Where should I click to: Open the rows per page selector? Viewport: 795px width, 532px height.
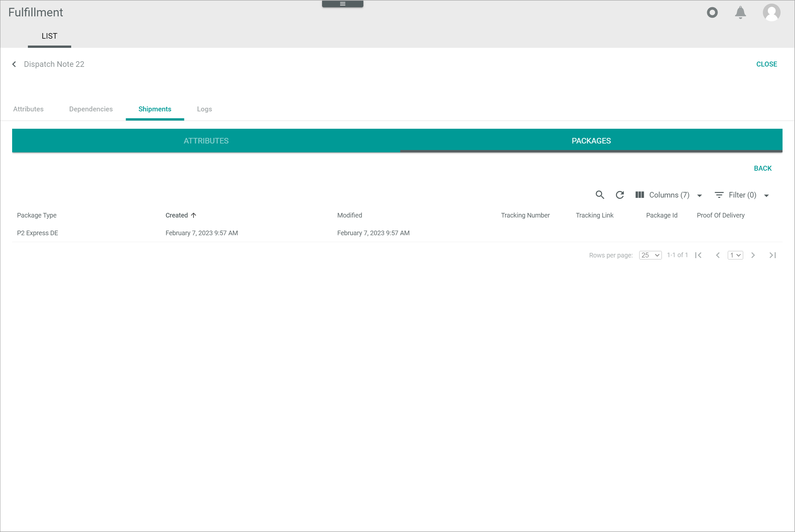coord(650,255)
